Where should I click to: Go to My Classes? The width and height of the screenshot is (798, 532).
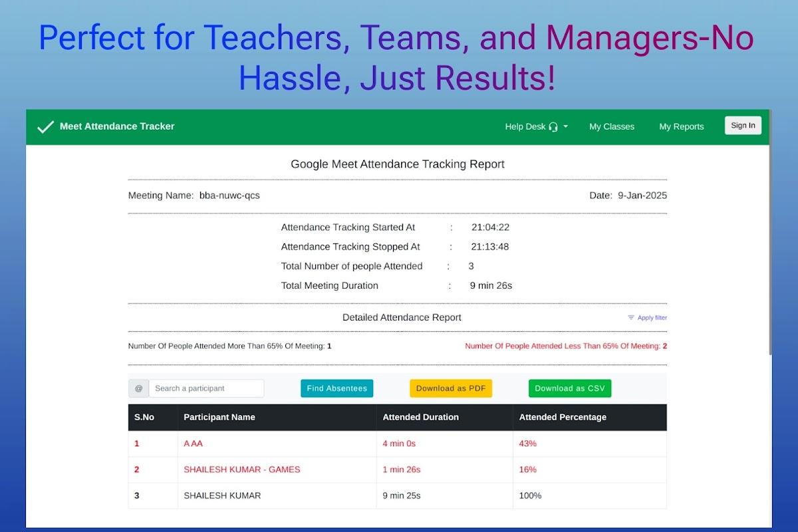click(612, 127)
